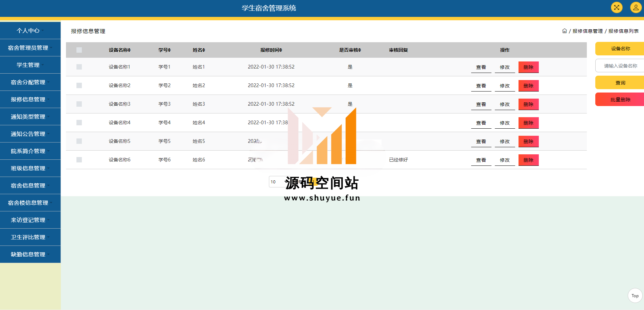
Task: Check the row for 设备名称1
Action: coord(79,67)
